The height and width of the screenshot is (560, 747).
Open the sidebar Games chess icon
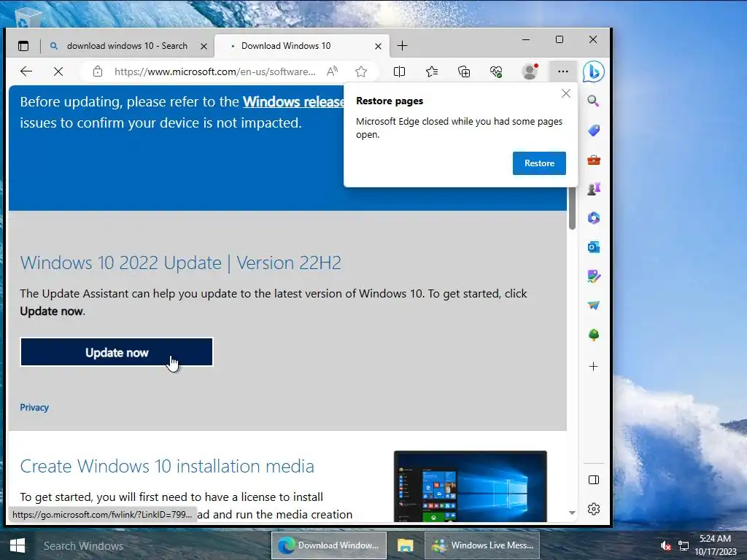594,189
